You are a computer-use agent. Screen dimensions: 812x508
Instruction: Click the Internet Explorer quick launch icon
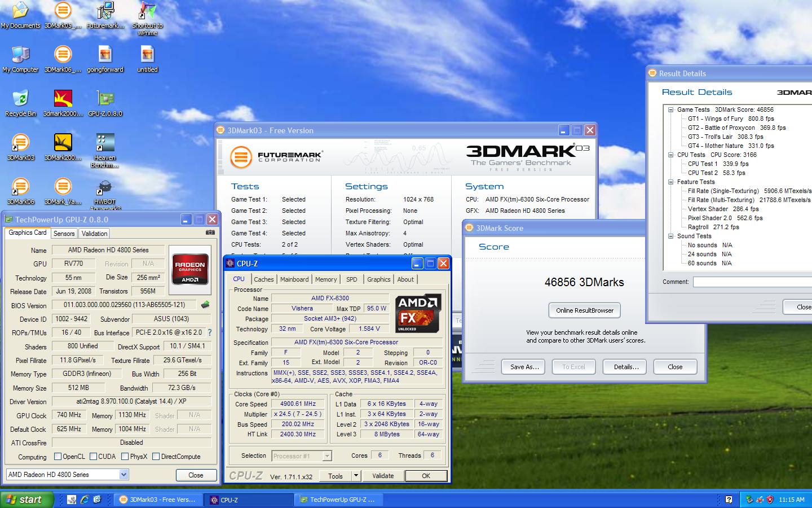(x=85, y=500)
